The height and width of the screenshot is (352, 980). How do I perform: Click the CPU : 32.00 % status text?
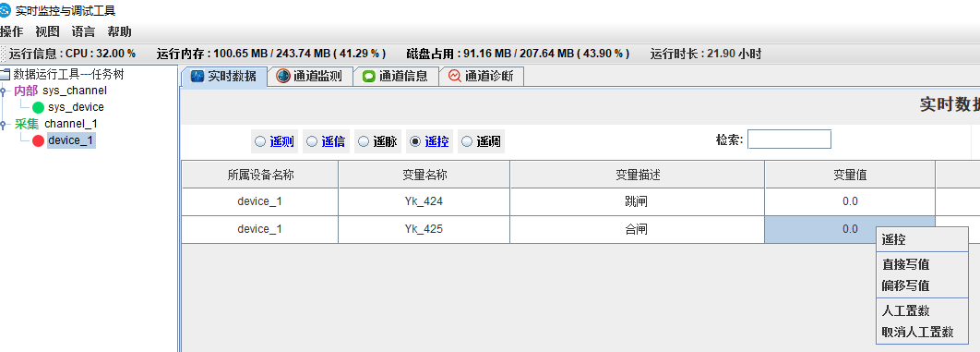[x=101, y=54]
